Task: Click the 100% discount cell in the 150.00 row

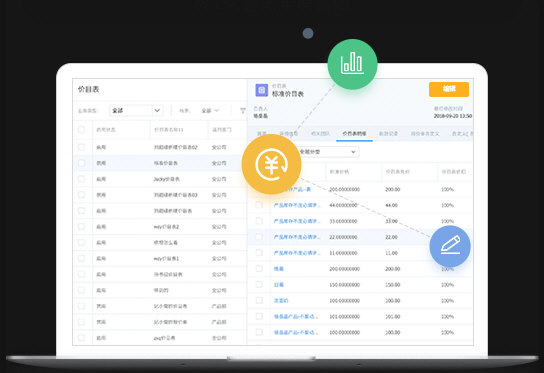Action: tap(448, 285)
